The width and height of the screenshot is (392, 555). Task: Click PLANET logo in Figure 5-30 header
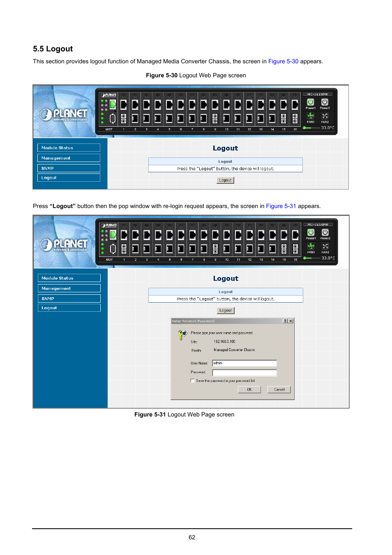[64, 114]
